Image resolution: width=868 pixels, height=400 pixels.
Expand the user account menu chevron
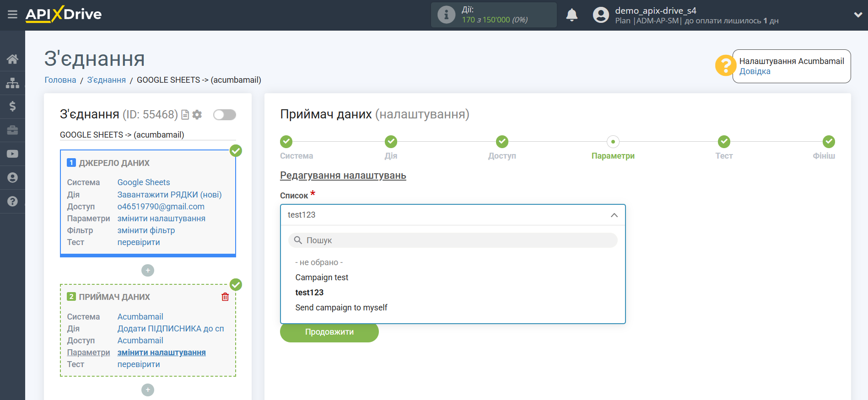click(x=858, y=15)
